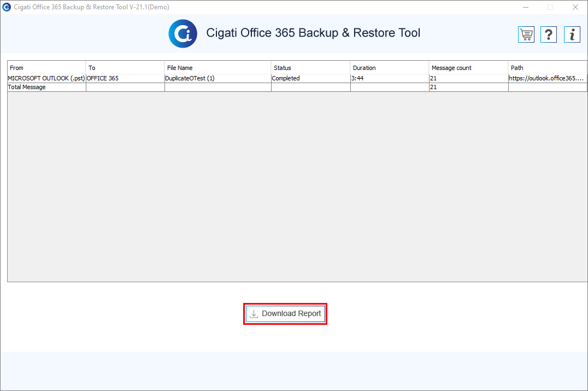Select the DuplicateOTest (1) file name cell
The height and width of the screenshot is (391, 588).
pyautogui.click(x=218, y=78)
